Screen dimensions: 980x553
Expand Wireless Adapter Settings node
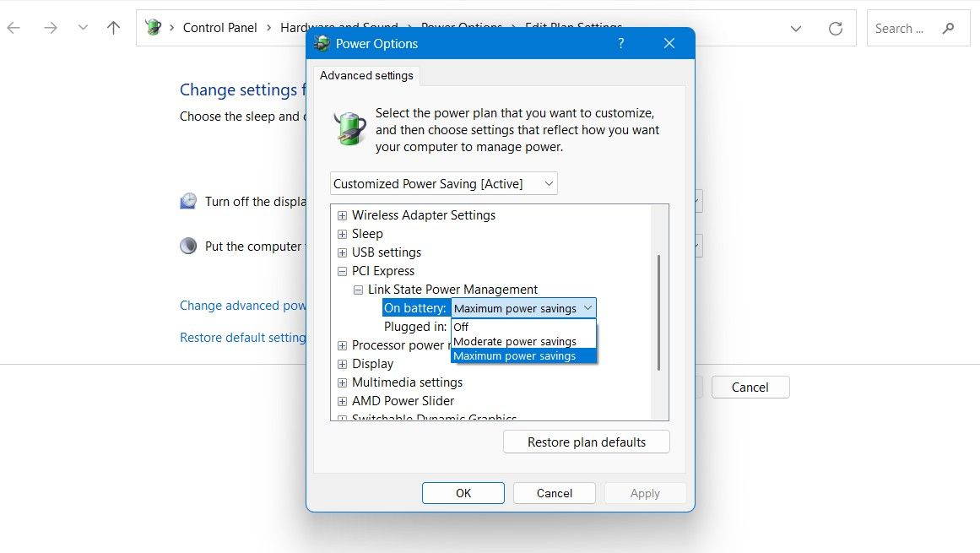tap(342, 215)
